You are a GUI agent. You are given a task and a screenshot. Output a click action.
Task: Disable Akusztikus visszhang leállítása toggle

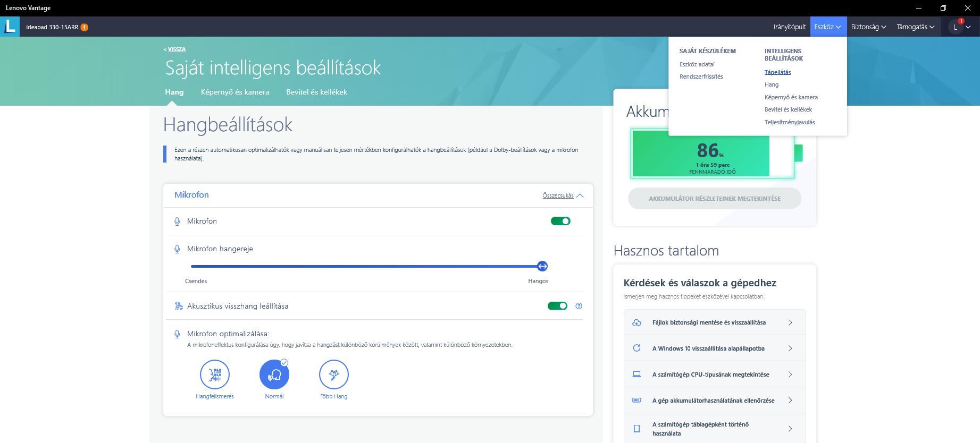tap(557, 306)
